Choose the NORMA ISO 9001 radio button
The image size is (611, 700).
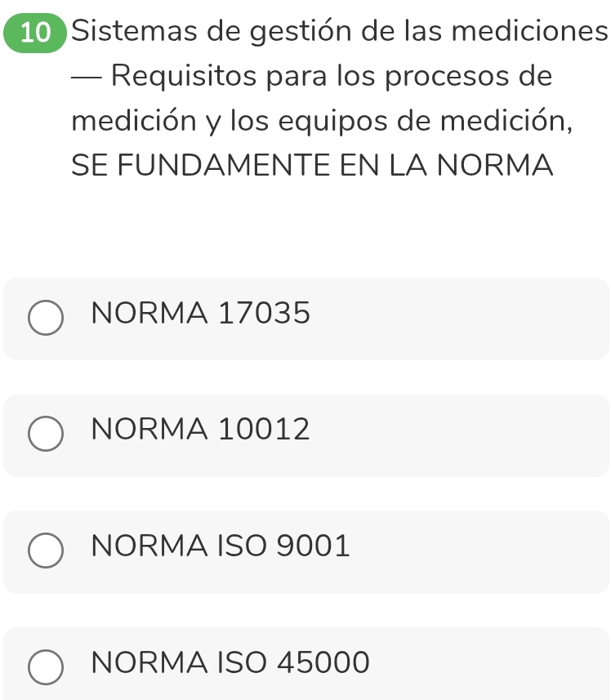(x=46, y=551)
